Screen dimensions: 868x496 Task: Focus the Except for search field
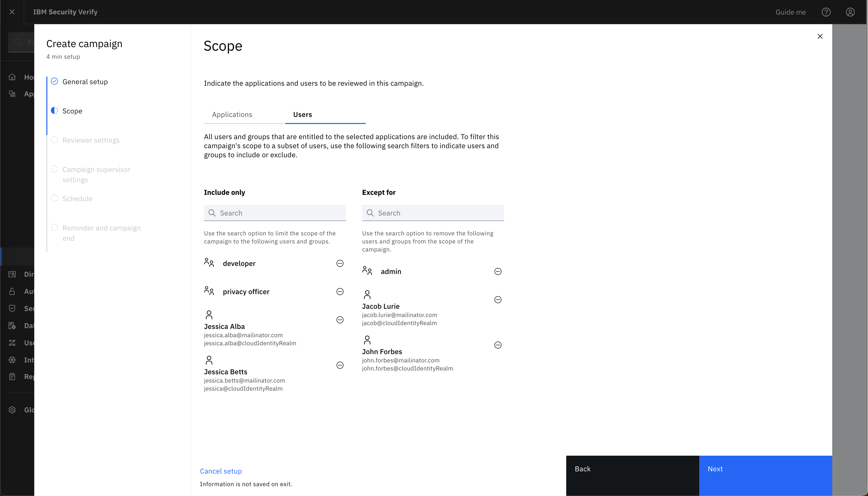point(433,213)
